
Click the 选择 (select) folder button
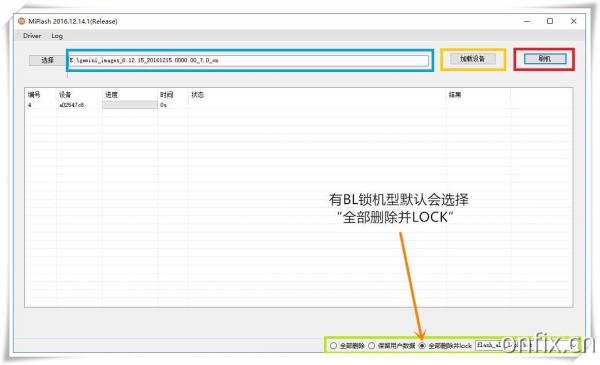point(47,60)
